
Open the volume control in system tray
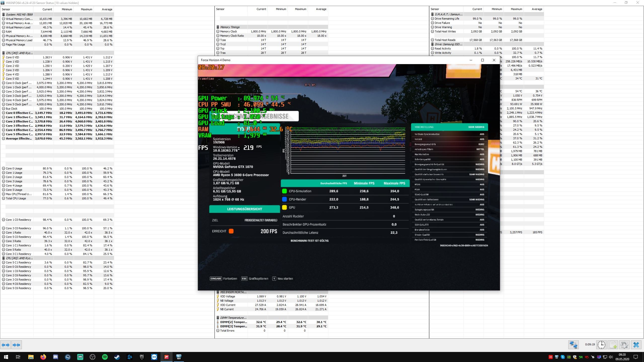tap(611, 357)
